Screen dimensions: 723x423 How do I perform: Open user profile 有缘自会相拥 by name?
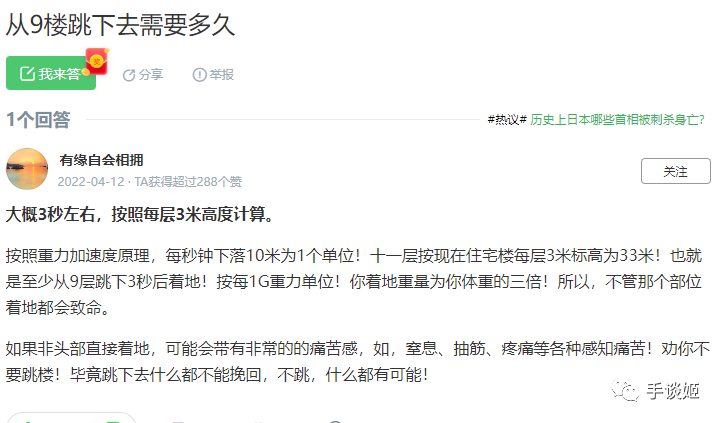(x=101, y=160)
